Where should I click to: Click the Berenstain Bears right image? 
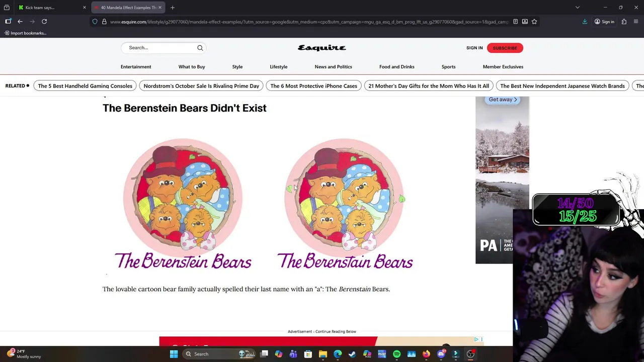[x=345, y=204]
